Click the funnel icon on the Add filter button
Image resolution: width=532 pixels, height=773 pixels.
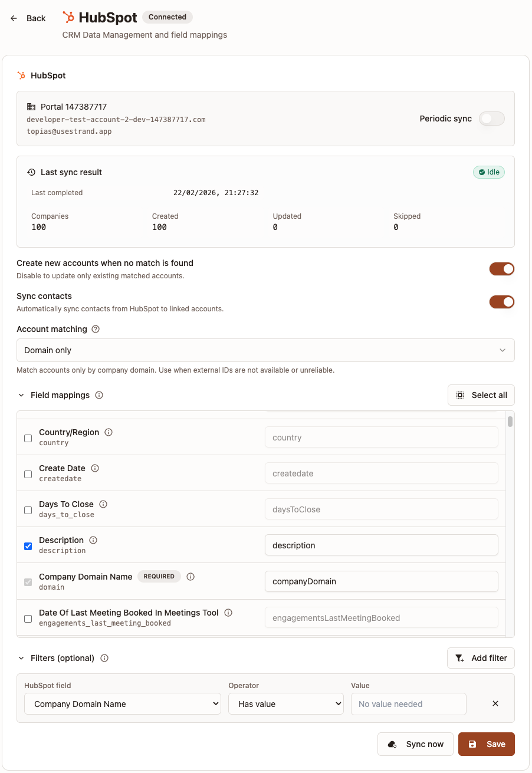pyautogui.click(x=458, y=658)
